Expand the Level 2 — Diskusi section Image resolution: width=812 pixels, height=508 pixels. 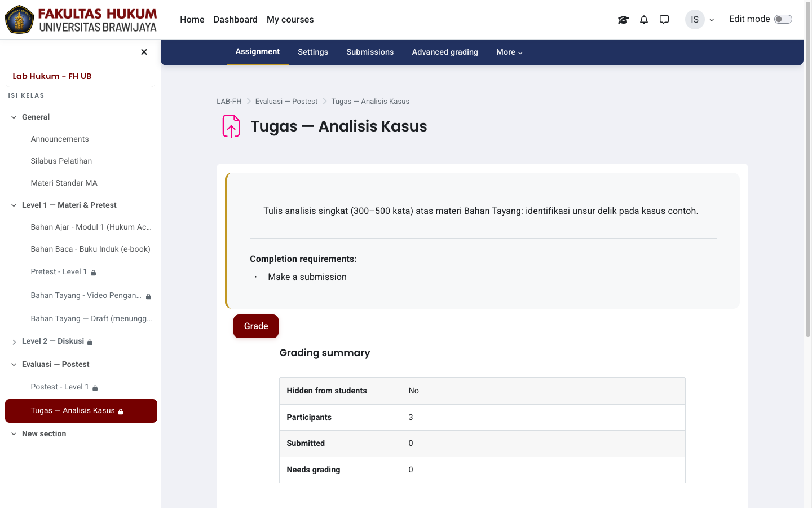click(x=14, y=342)
